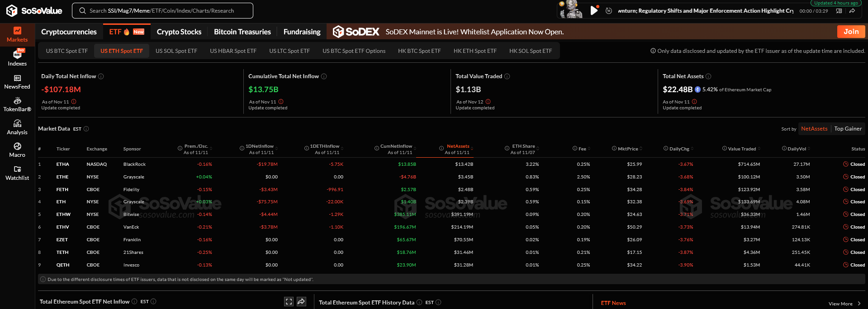Show info for Cumulative Total Net Inflow
The height and width of the screenshot is (309, 868).
coord(324,76)
